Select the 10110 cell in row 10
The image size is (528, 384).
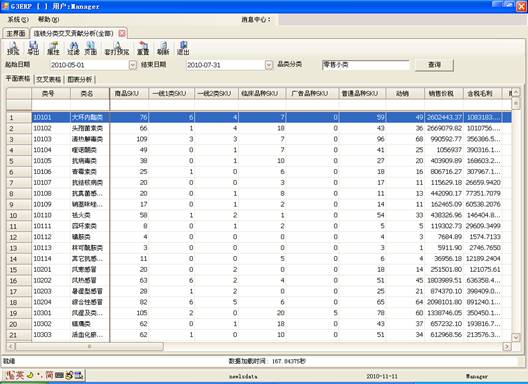tap(51, 215)
